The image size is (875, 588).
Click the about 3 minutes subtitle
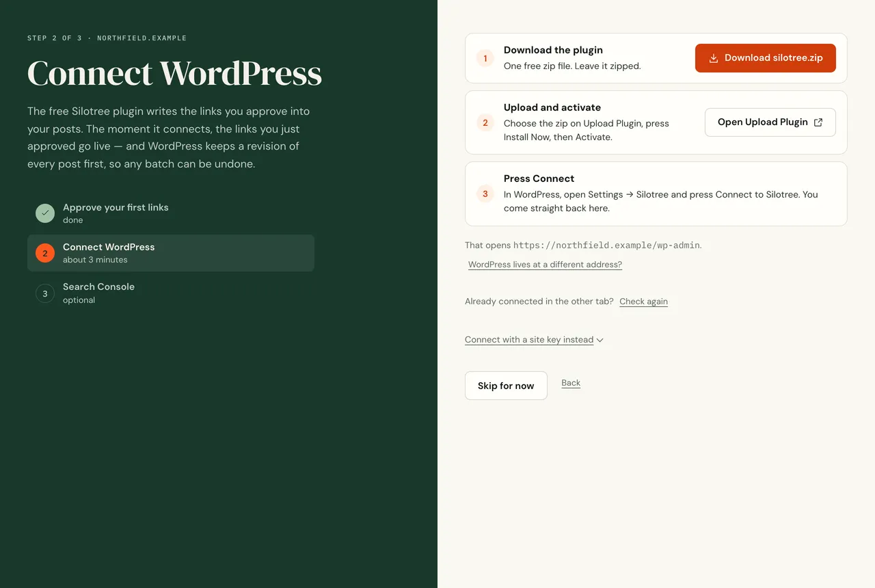pyautogui.click(x=95, y=260)
